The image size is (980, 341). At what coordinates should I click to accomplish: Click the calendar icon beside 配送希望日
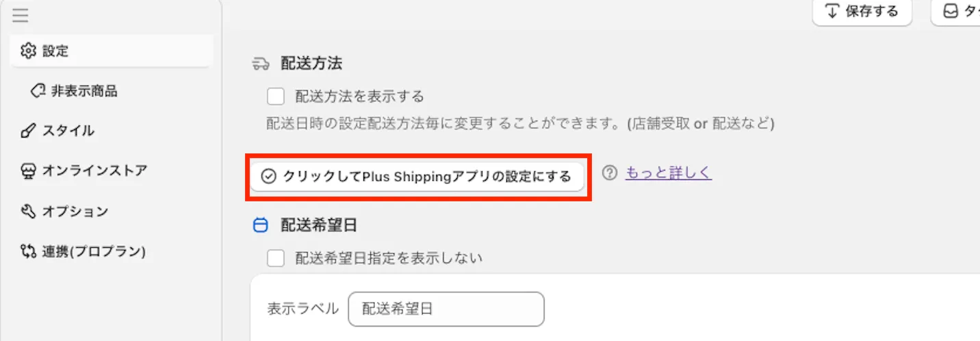pos(261,225)
